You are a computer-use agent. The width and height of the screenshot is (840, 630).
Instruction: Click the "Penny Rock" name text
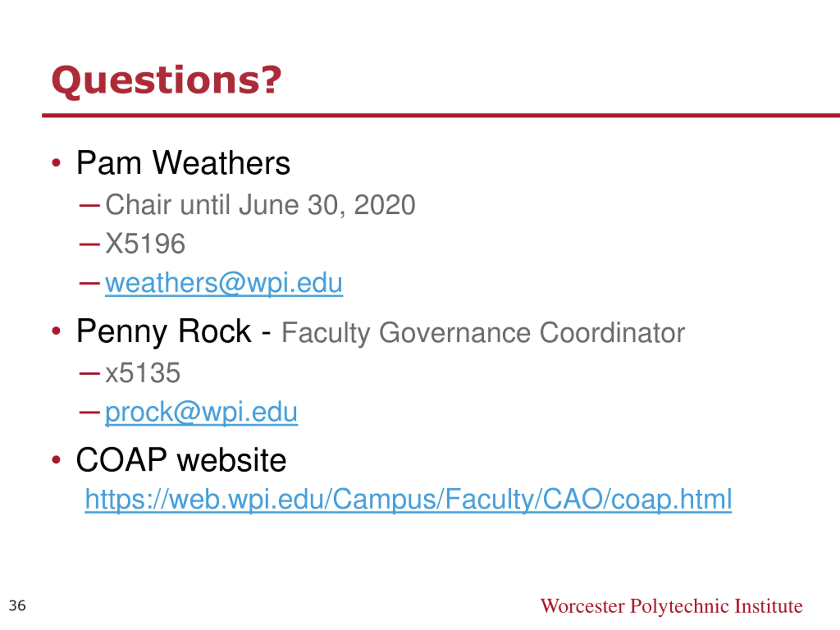click(x=163, y=331)
